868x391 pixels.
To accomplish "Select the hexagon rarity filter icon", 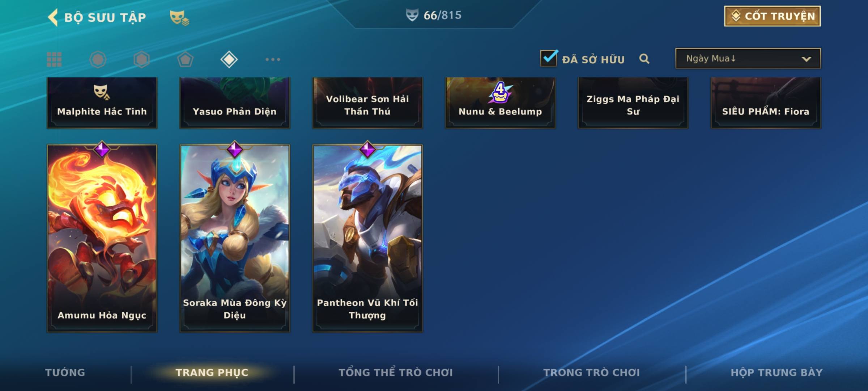I will [x=141, y=59].
